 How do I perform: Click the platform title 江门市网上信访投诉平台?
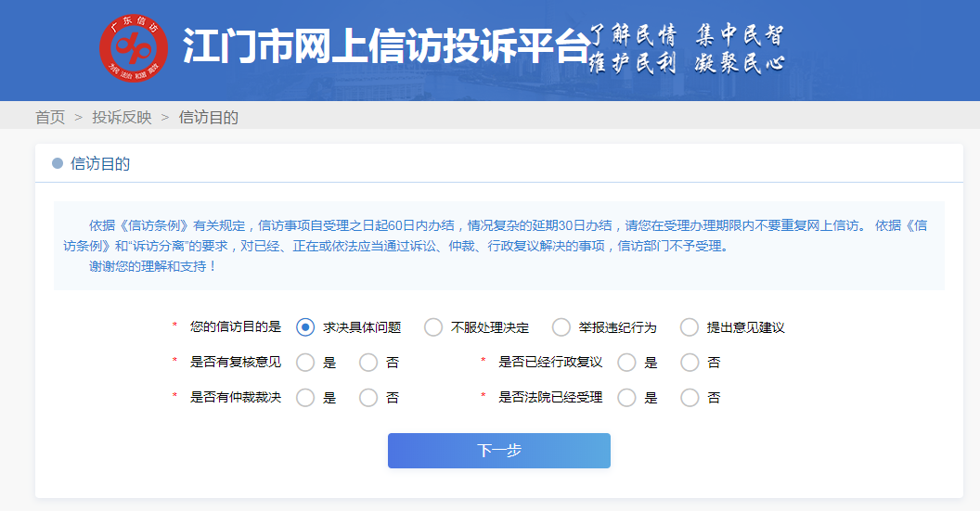tap(385, 46)
